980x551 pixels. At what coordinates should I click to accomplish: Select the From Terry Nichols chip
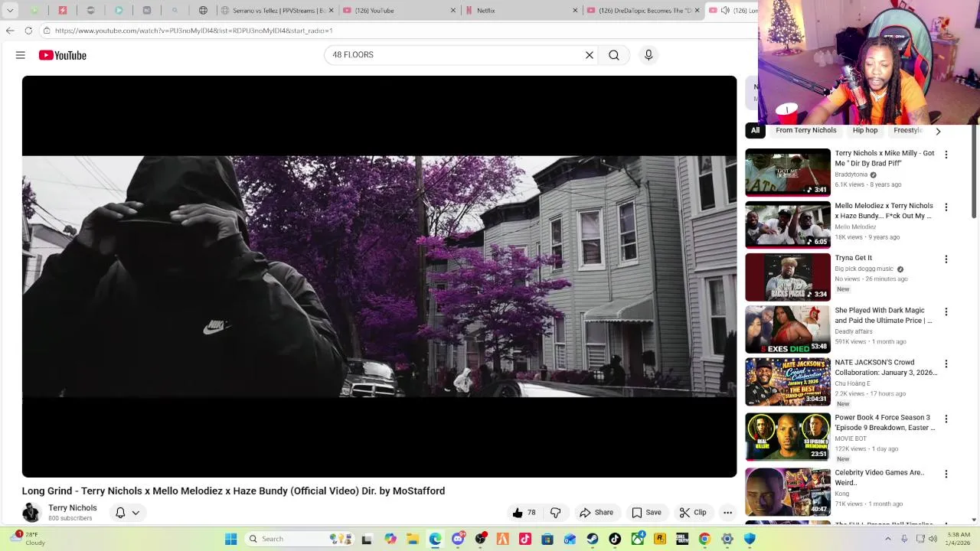click(805, 130)
